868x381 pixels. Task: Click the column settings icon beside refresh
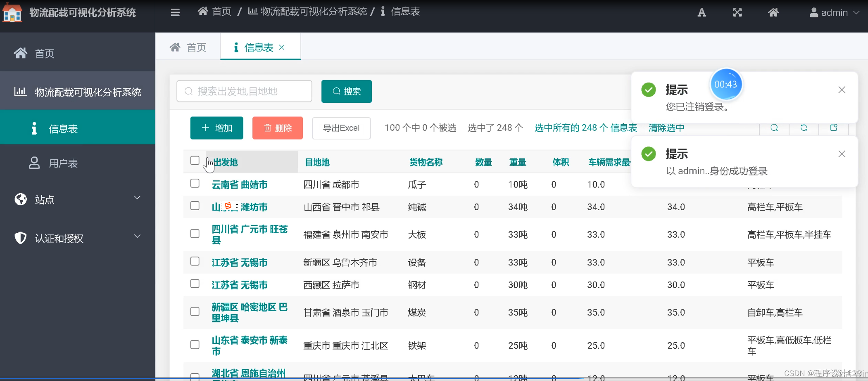pyautogui.click(x=833, y=128)
